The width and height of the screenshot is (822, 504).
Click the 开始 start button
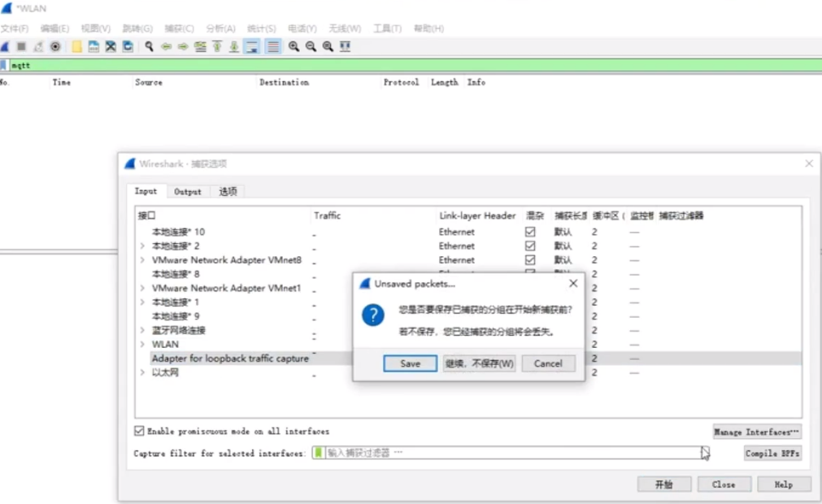click(664, 484)
